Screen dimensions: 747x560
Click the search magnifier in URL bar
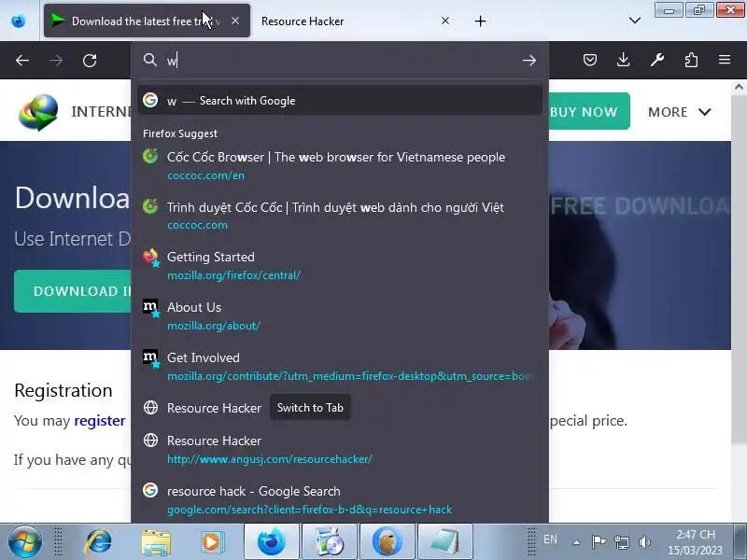(150, 60)
